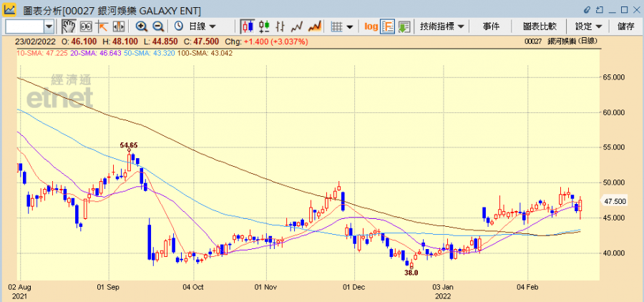Switch to red-blue candlestick chart style
Image resolution: width=644 pixels, height=302 pixels.
pos(248,26)
